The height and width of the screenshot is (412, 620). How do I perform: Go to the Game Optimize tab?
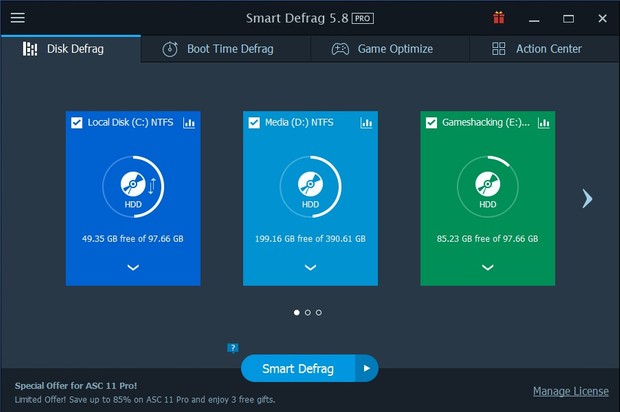390,49
